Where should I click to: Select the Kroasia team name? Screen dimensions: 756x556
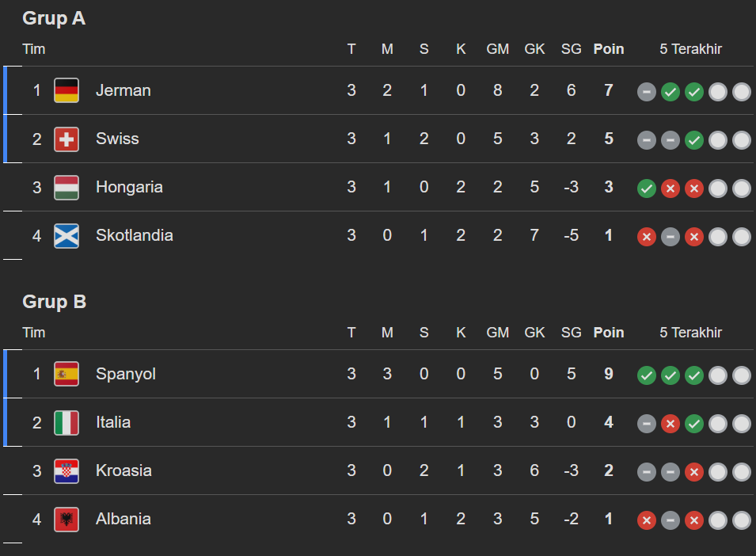123,470
